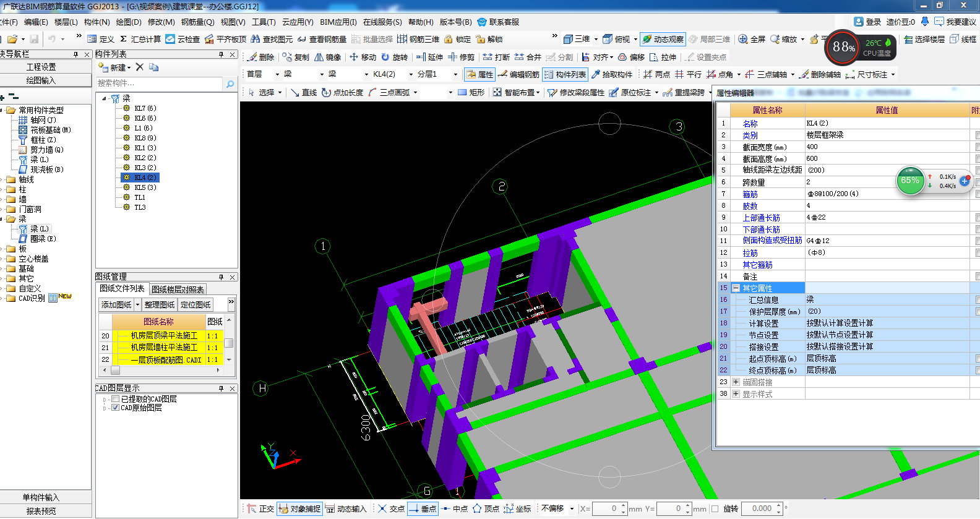Click the 定位图纸 button
980x519 pixels.
pyautogui.click(x=196, y=304)
